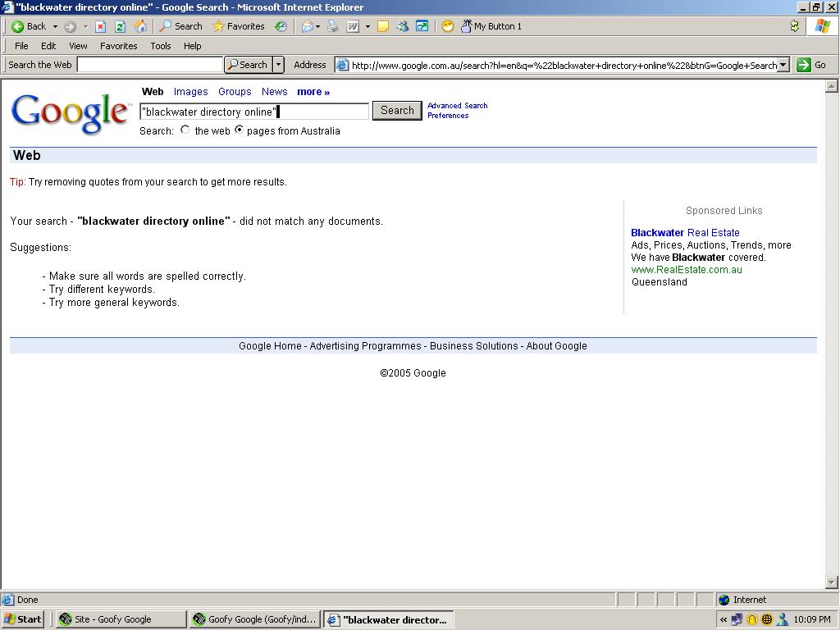Click the page vertical scrollbar down arrow
840x630 pixels.
click(x=831, y=582)
